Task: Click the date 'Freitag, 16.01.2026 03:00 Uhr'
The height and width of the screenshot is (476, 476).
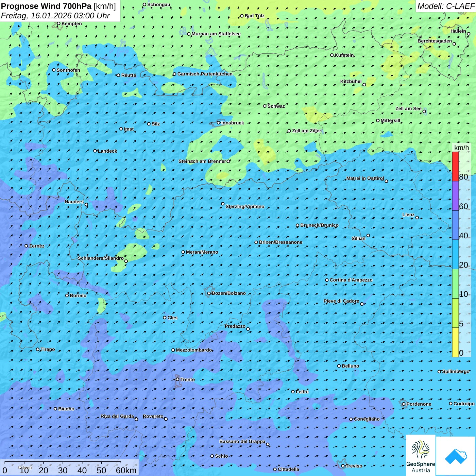Action: point(55,16)
